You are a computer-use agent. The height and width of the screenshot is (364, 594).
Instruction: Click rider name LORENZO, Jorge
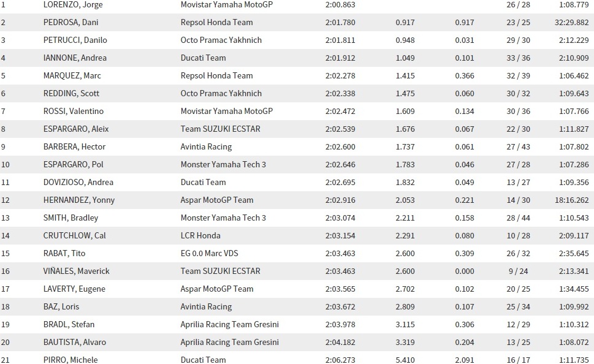click(x=73, y=4)
